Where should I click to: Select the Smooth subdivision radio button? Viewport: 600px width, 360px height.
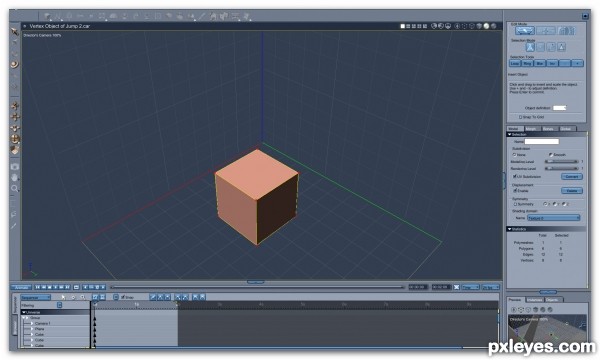coord(551,155)
